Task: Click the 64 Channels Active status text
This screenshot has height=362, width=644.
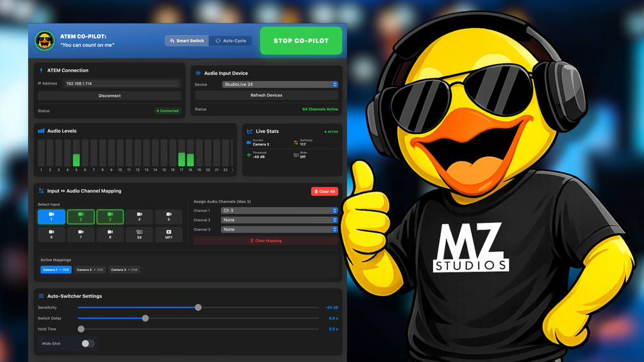Action: coord(320,109)
